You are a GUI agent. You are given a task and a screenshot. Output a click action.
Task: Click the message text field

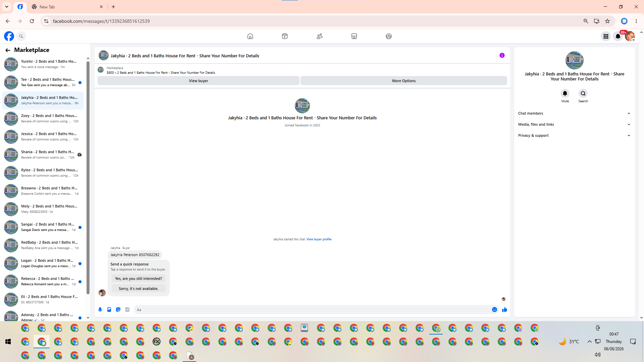point(312,310)
